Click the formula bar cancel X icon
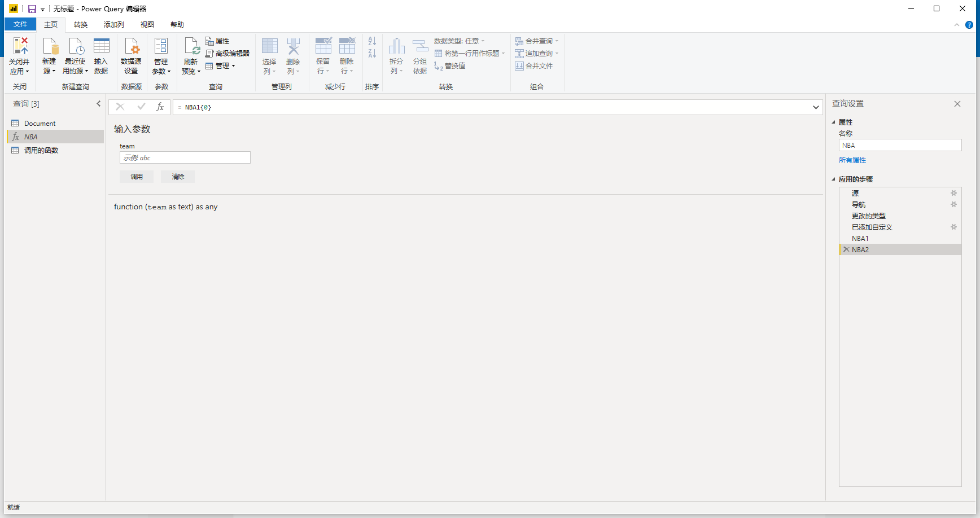This screenshot has width=980, height=518. 120,107
